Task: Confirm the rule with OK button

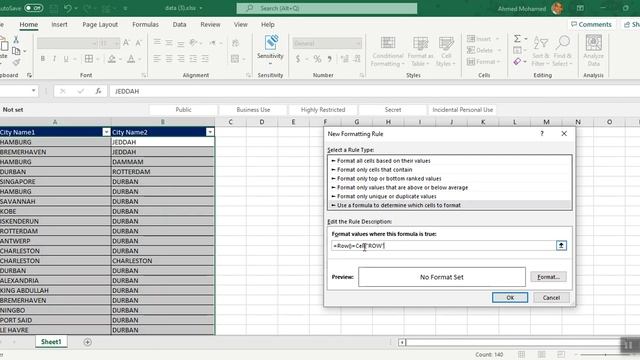Action: point(510,298)
